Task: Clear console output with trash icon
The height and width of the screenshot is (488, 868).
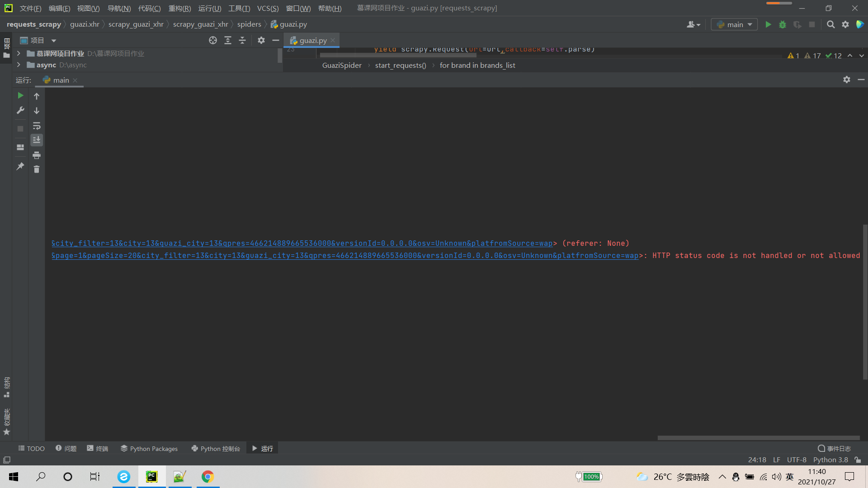Action: pyautogui.click(x=37, y=169)
